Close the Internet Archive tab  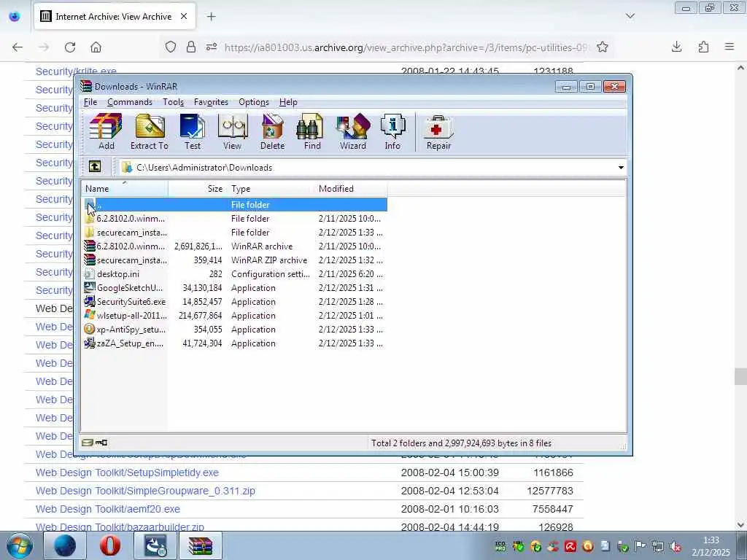(x=183, y=17)
